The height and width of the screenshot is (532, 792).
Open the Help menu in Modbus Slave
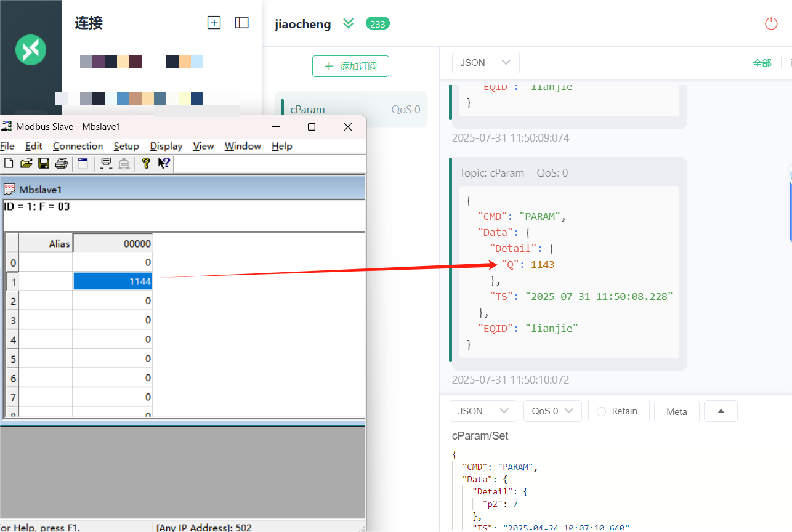pyautogui.click(x=281, y=146)
